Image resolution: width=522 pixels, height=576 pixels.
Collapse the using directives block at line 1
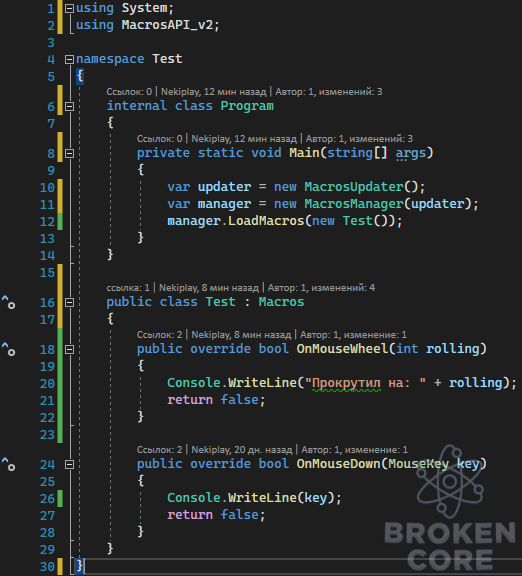point(69,8)
